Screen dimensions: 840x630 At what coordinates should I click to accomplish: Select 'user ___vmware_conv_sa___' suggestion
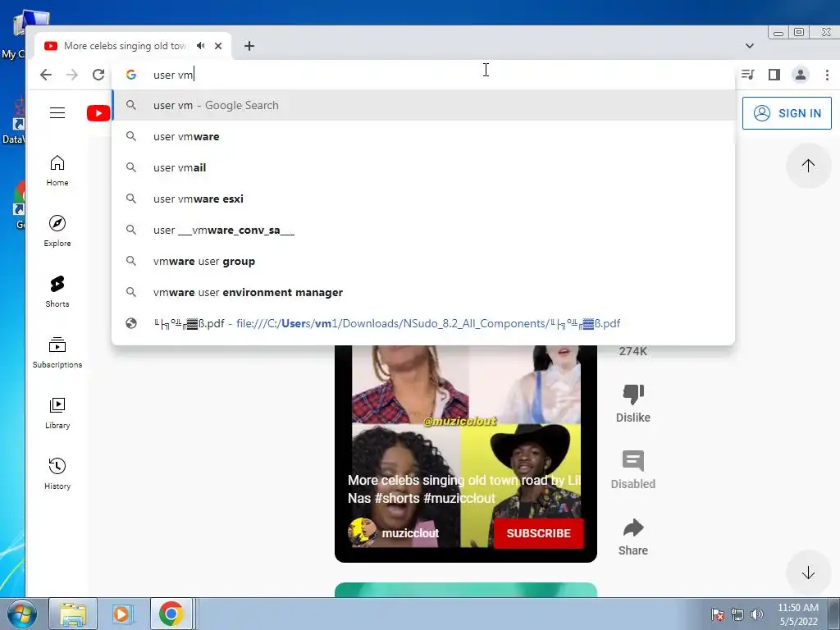coord(423,231)
